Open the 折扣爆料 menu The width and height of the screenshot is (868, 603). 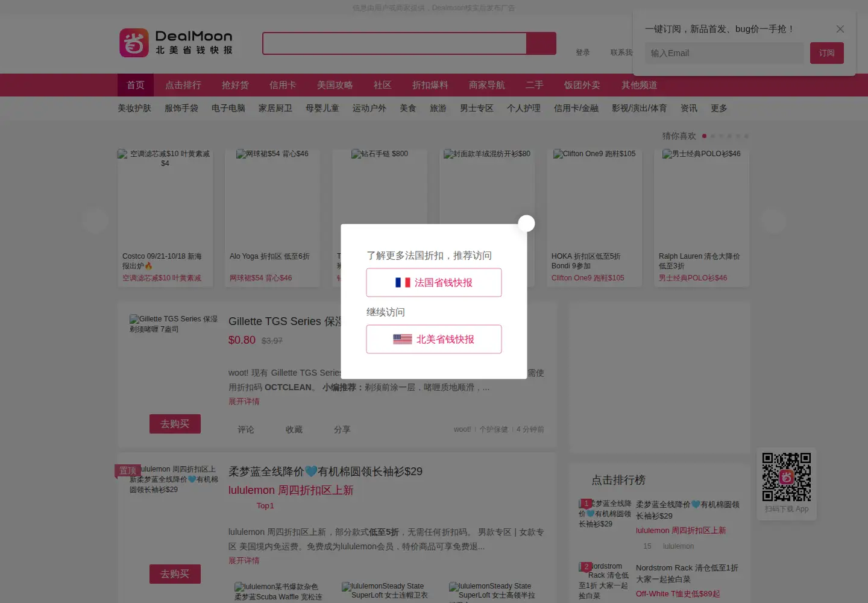430,85
